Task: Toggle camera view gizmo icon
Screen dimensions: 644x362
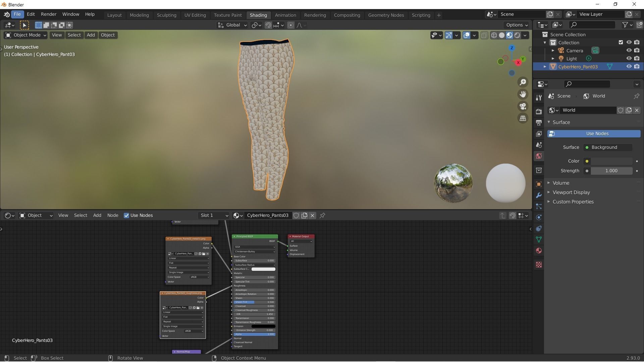Action: 523,107
